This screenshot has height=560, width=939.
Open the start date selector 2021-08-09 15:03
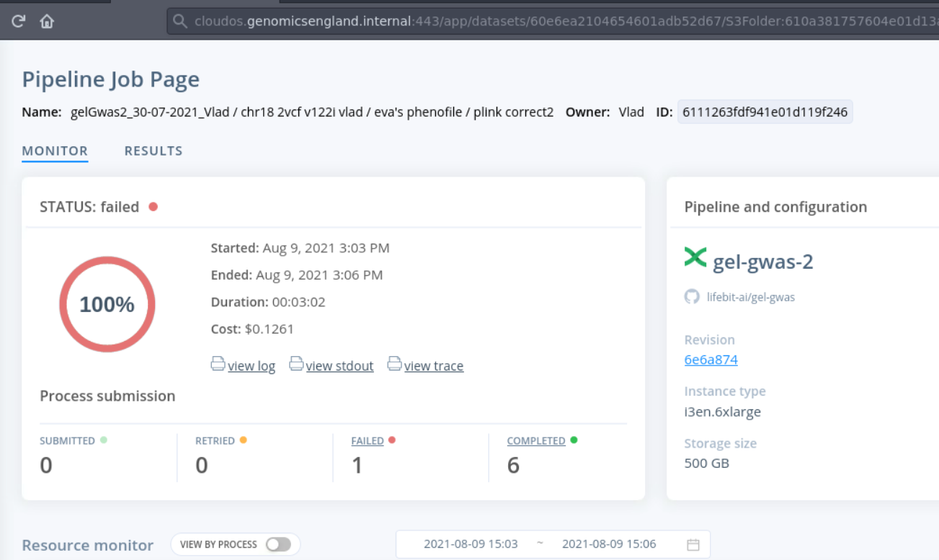pos(471,544)
